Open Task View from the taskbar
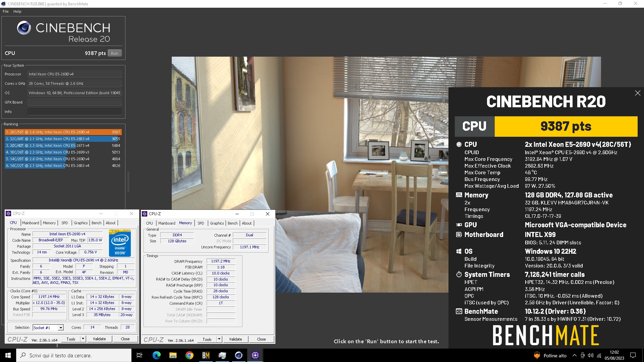Image resolution: width=644 pixels, height=362 pixels. (140, 355)
